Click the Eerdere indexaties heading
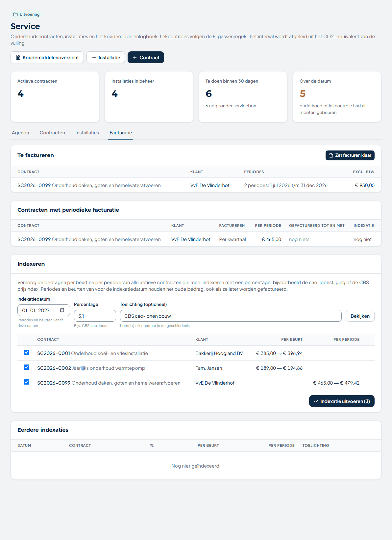Image resolution: width=392 pixels, height=540 pixels. click(x=43, y=430)
